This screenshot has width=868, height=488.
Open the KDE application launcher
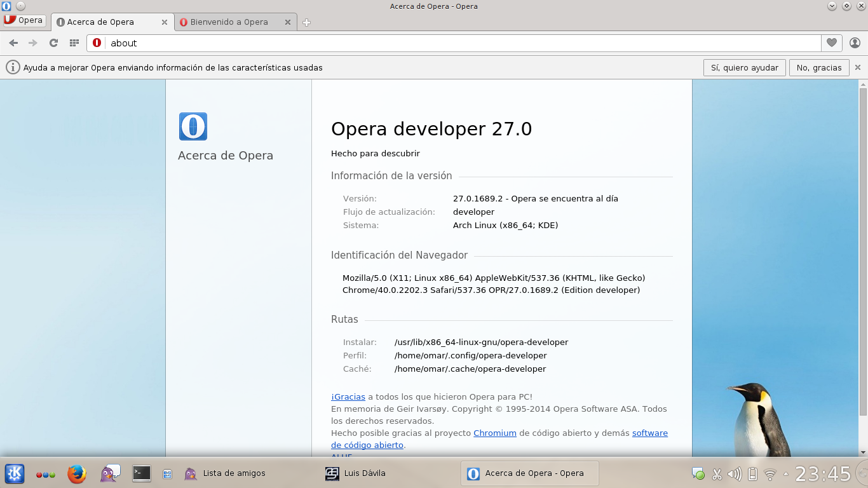15,473
